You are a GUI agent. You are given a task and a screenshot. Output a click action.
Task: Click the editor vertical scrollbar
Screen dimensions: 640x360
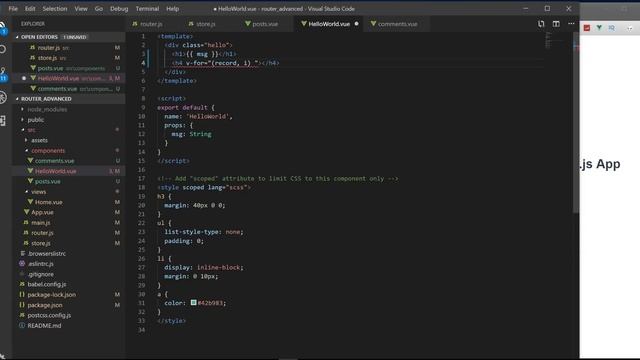pyautogui.click(x=576, y=122)
